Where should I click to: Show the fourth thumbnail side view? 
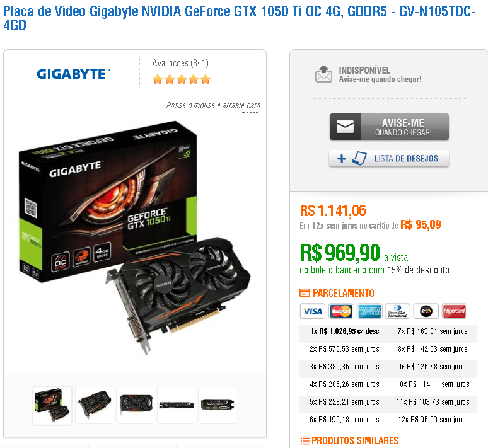(176, 405)
